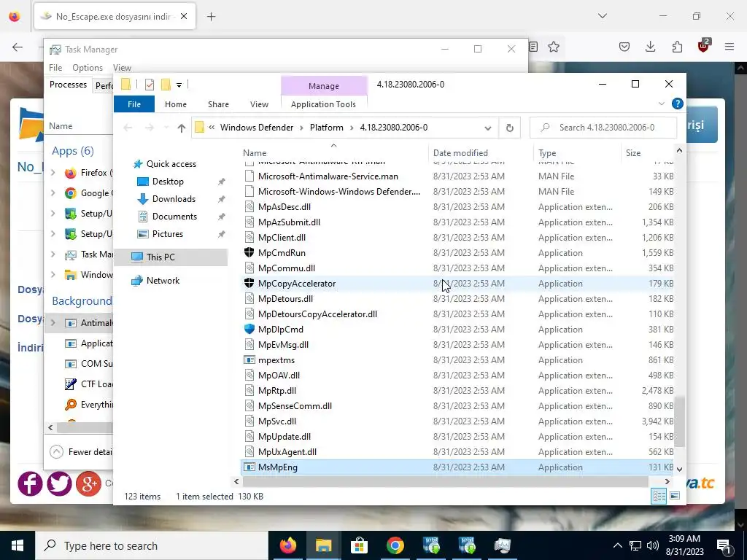This screenshot has width=747, height=560.
Task: Show hidden system tray icons
Action: (x=617, y=545)
